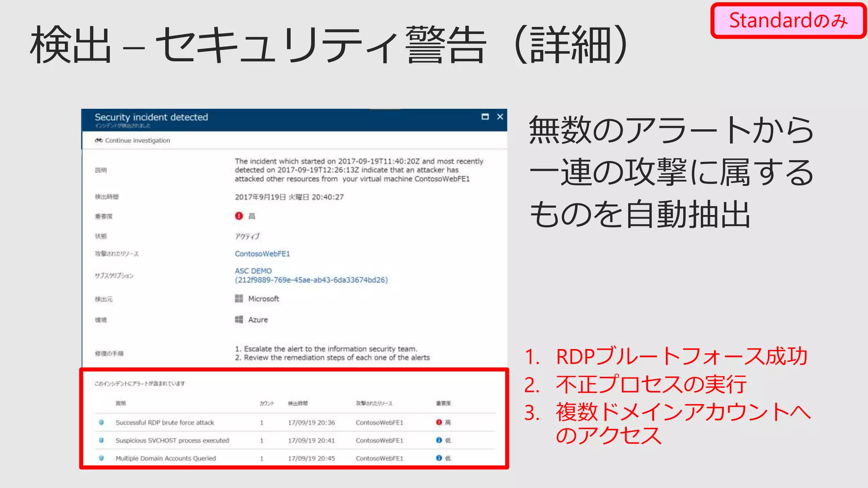Click the Security incident detected title
Image resolution: width=868 pixels, height=488 pixels.
tap(151, 117)
